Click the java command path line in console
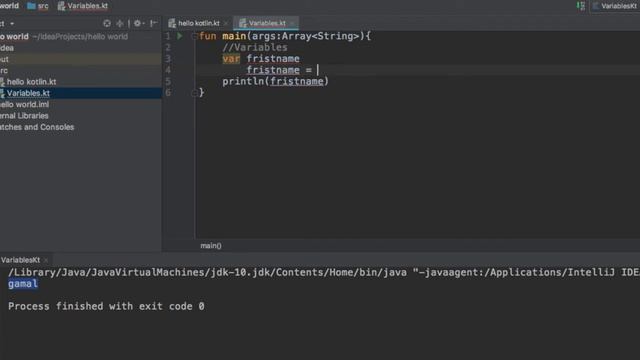This screenshot has width=640, height=360. point(324,272)
